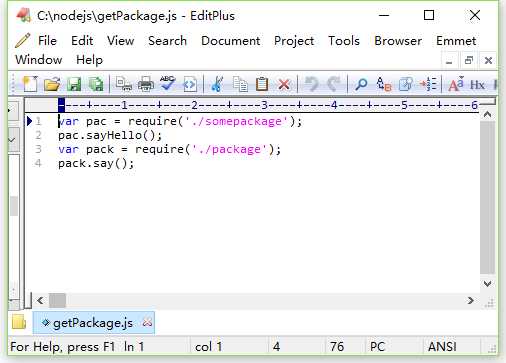Click the view in browser icon
The width and height of the screenshot is (506, 363).
[190, 84]
